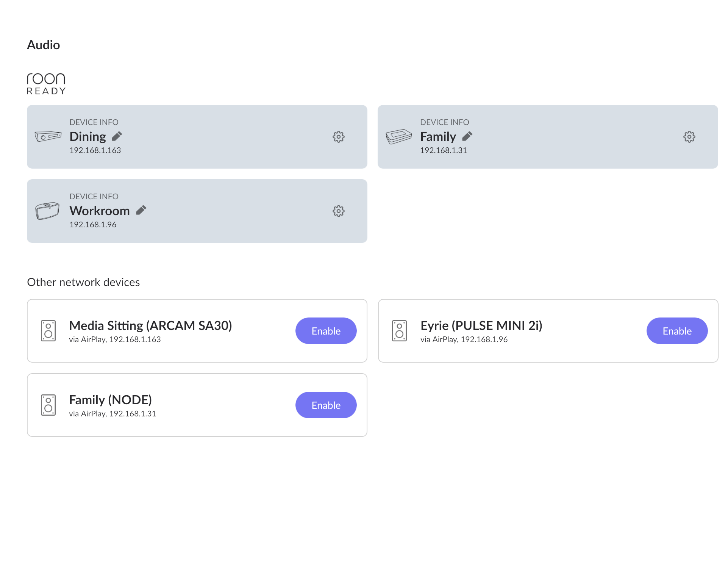This screenshot has width=728, height=574.
Task: Enable Eyrie (PULSE MINI 2i)
Action: click(677, 331)
